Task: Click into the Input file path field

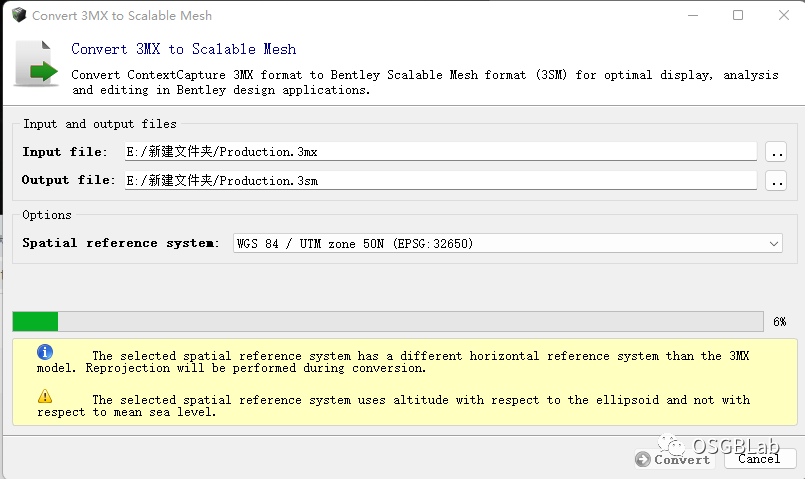Action: pyautogui.click(x=440, y=152)
